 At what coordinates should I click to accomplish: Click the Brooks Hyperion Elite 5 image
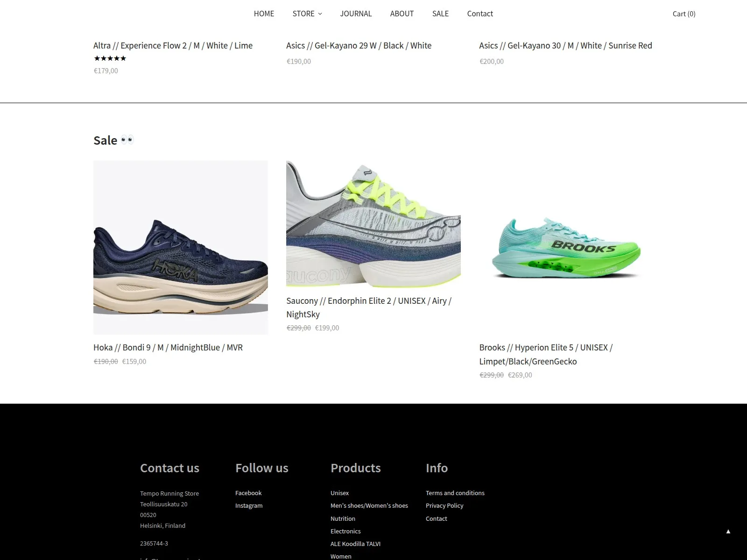pos(566,247)
